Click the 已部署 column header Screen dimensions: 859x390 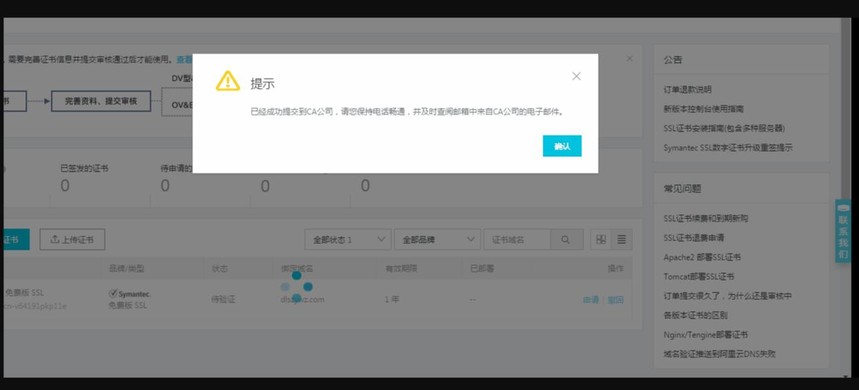(482, 269)
